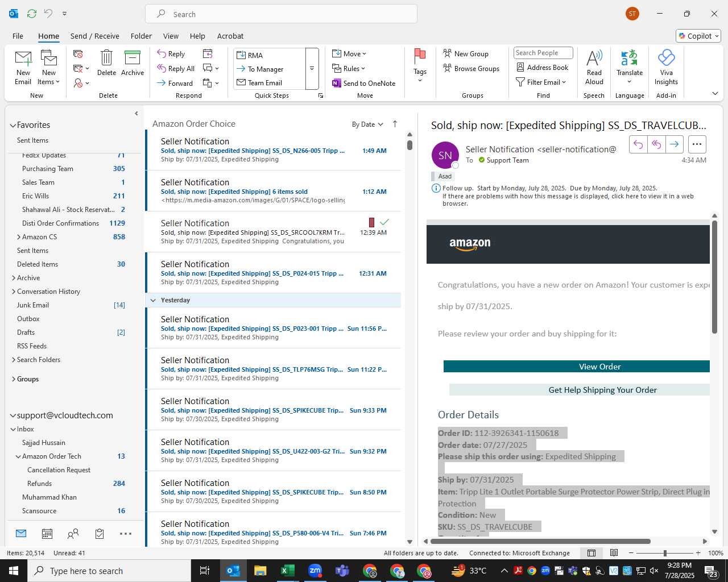This screenshot has height=582, width=728.
Task: Switch to People view icon
Action: pos(73,534)
